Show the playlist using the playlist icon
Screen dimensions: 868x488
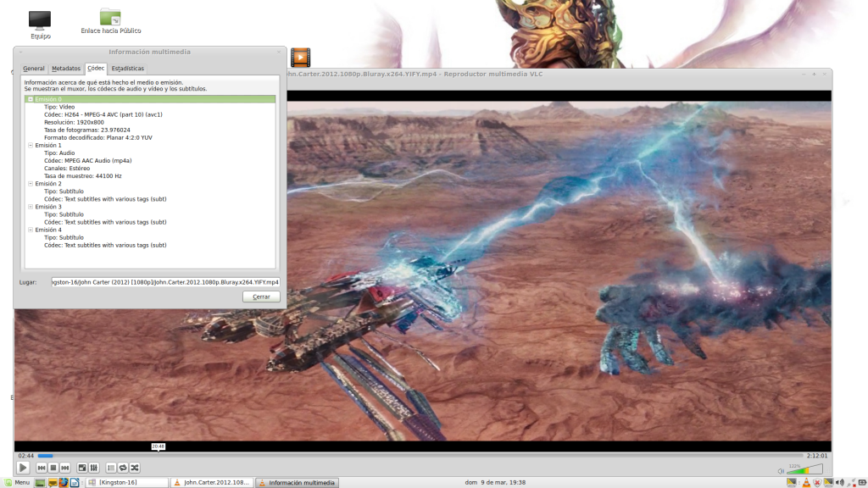[111, 468]
